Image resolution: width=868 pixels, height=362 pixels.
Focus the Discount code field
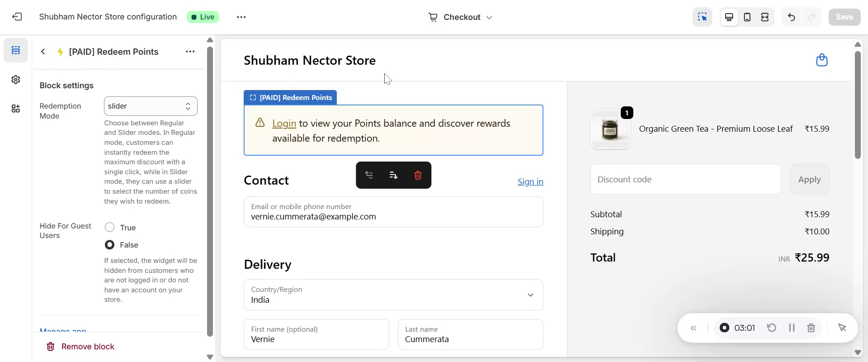point(685,179)
